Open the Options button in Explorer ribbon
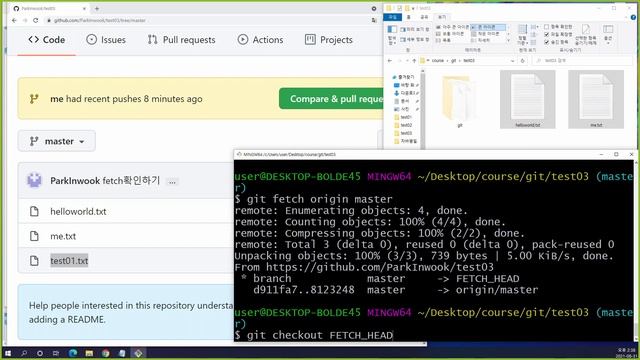Image resolution: width=640 pixels, height=360 pixels. [x=608, y=35]
